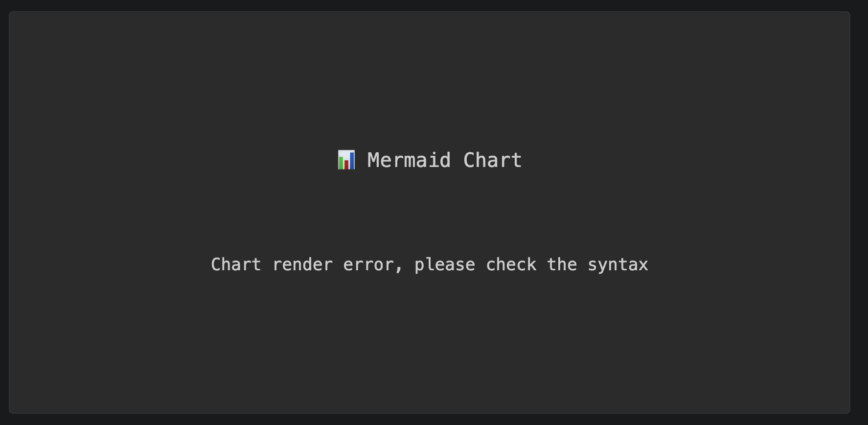Click the word "Chart" in the title heading
Screen dimensions: 868x425
(492, 161)
